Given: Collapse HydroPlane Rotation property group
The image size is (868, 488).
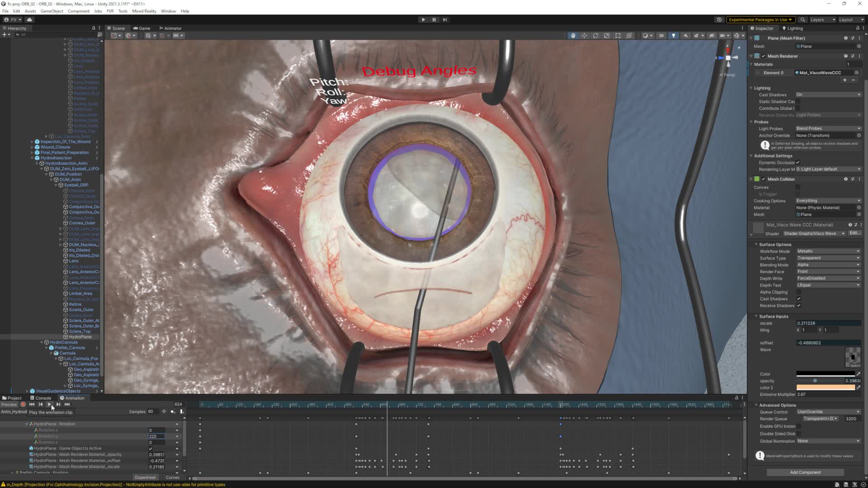Looking at the screenshot, I should pyautogui.click(x=26, y=424).
